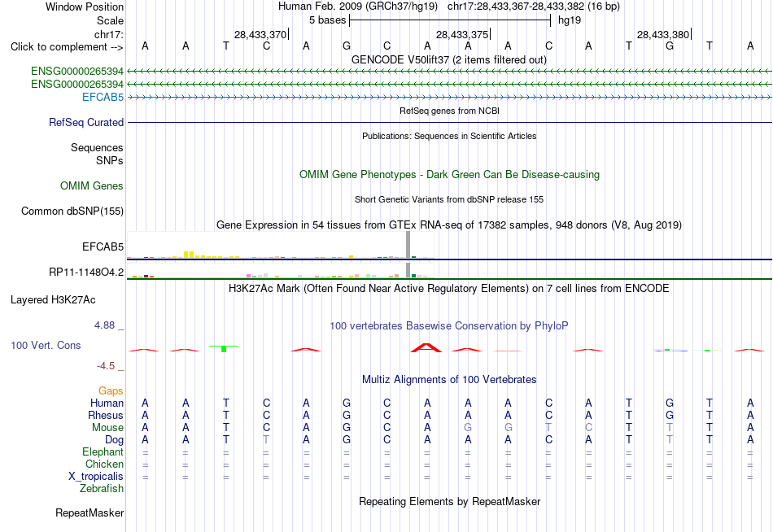This screenshot has width=773, height=532.
Task: Click the 28,433,375 coordinate marker
Action: click(x=463, y=34)
